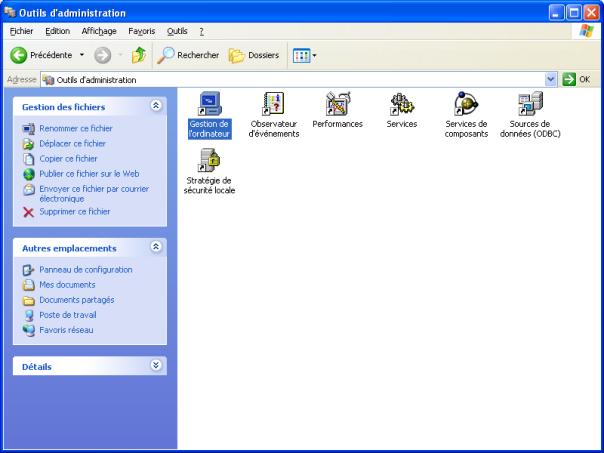Open the Observateur d'événements icon
Image resolution: width=604 pixels, height=453 pixels.
273,104
